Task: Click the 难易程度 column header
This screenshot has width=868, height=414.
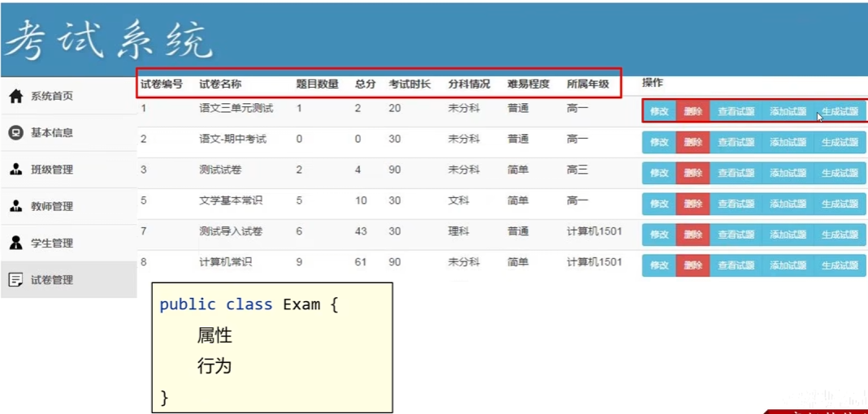Action: click(x=528, y=84)
